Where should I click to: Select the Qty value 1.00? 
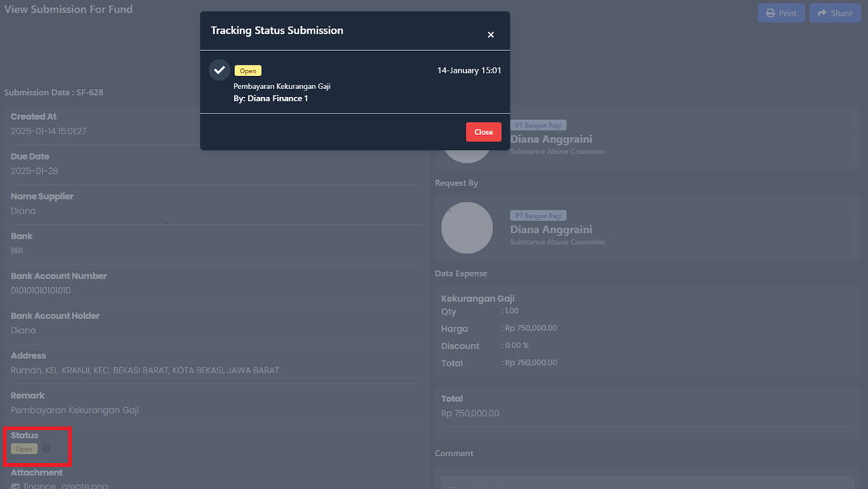click(510, 311)
